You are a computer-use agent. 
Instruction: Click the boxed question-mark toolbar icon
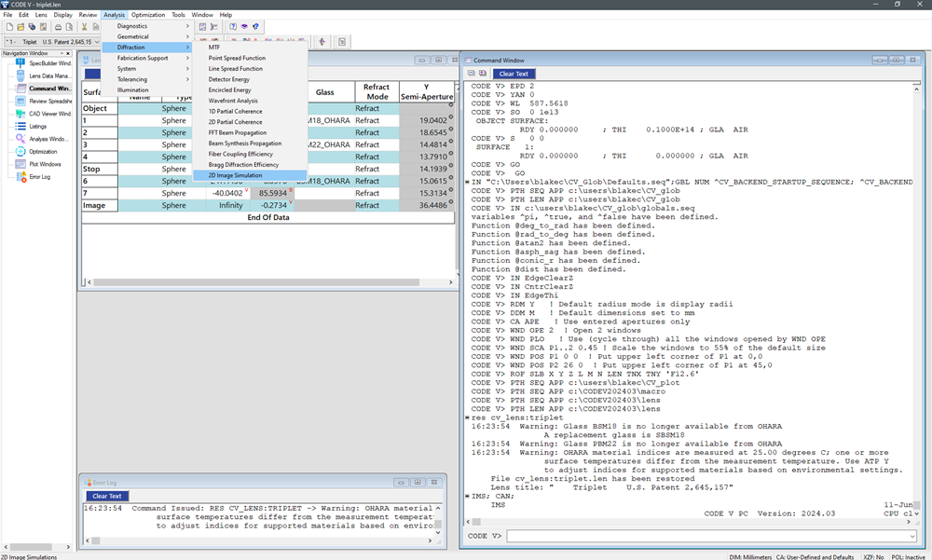[233, 27]
